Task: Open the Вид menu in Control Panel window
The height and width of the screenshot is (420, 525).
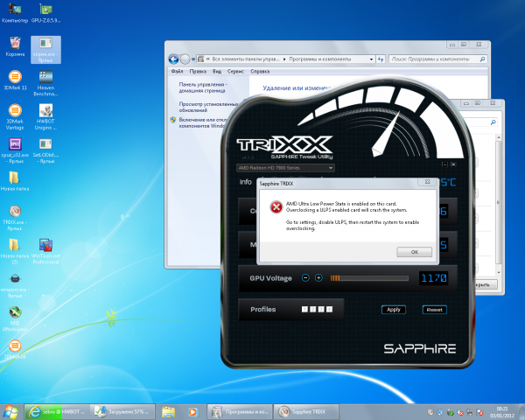Action: coord(217,72)
